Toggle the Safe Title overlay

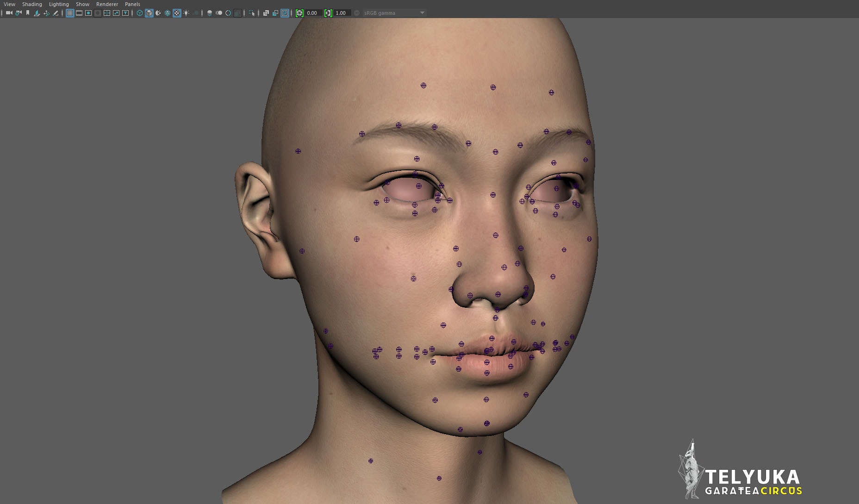[125, 13]
